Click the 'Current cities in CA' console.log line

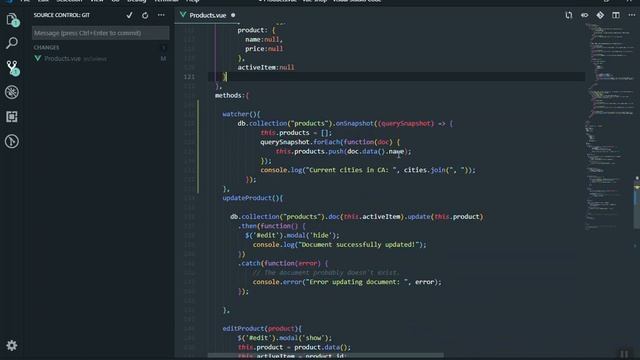368,170
